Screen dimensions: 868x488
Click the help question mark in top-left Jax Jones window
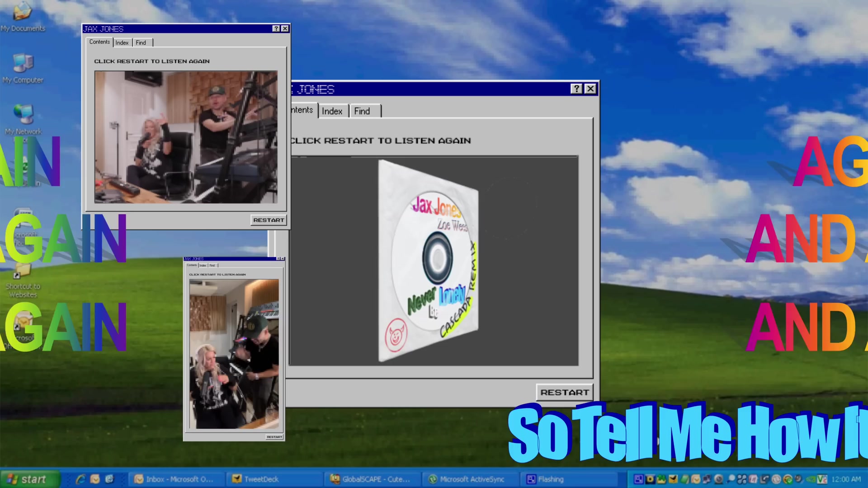tap(276, 28)
